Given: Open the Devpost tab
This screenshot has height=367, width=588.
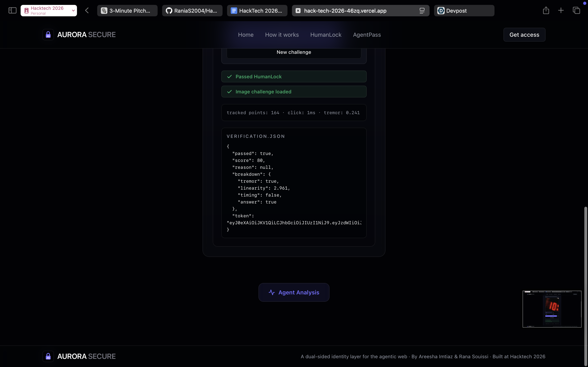Looking at the screenshot, I should 464,11.
